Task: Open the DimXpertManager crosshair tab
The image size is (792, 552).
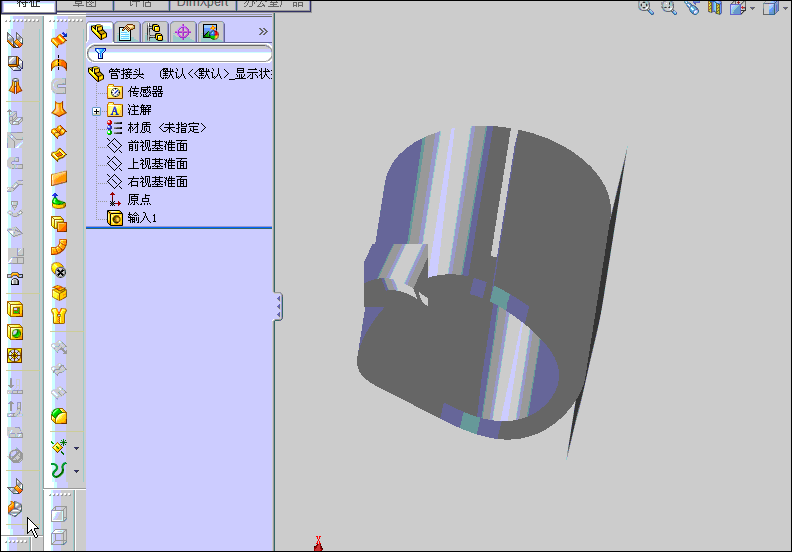Action: [x=182, y=32]
